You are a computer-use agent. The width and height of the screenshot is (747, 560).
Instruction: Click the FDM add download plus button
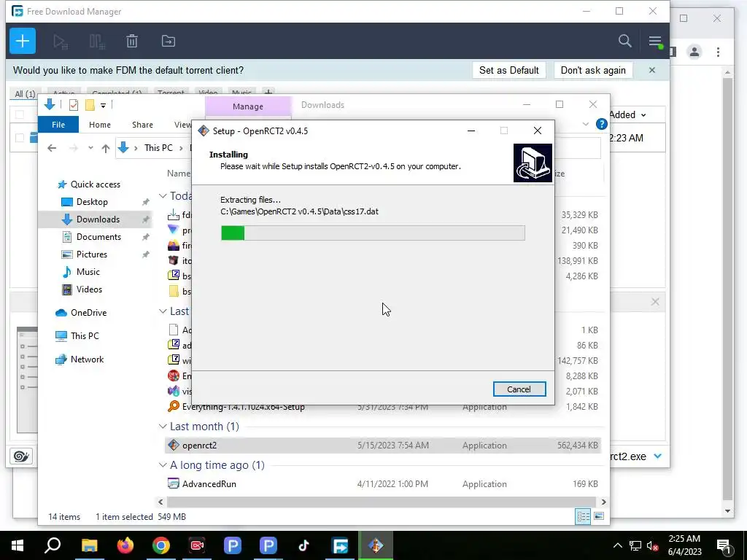click(23, 41)
